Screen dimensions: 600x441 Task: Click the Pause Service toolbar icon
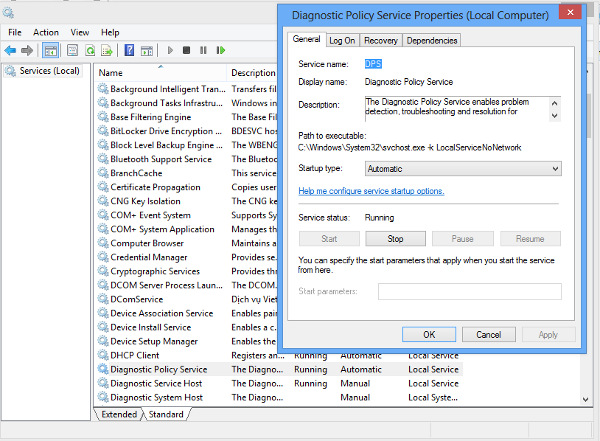(203, 50)
